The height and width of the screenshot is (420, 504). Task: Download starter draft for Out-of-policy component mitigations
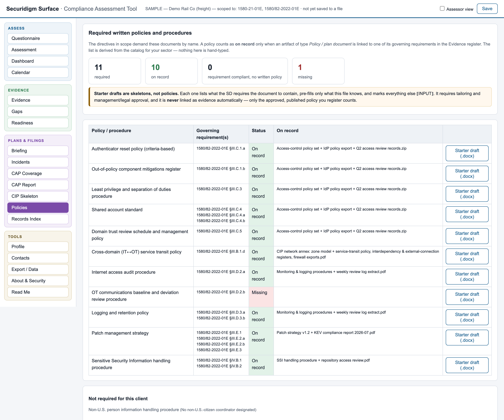467,174
